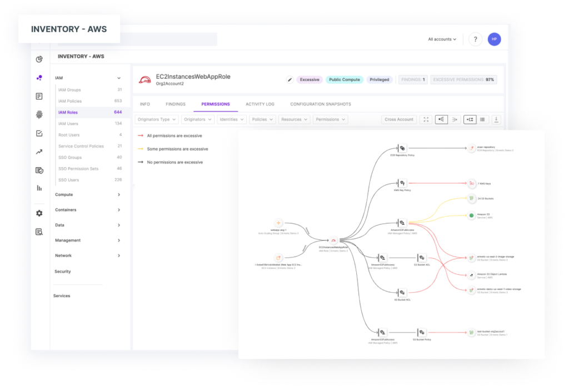Image resolution: width=569 pixels, height=392 pixels.
Task: Select the sivan-repository ECR node
Action: (471, 148)
